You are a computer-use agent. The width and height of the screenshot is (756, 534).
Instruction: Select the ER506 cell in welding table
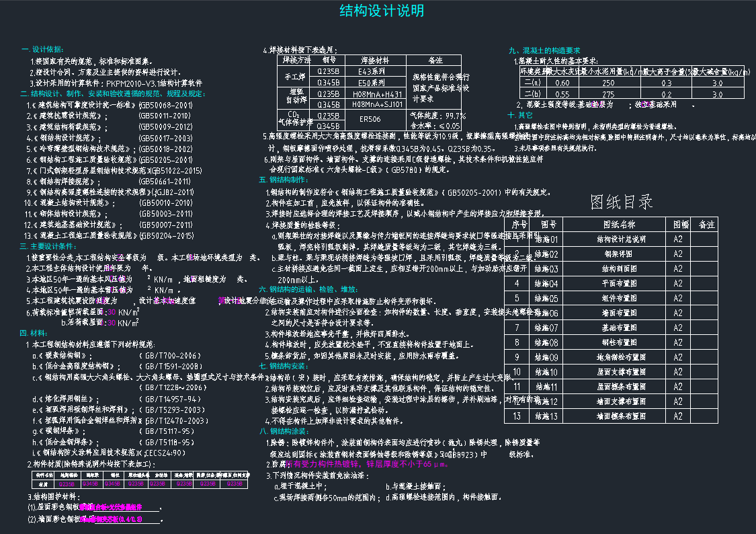[x=370, y=120]
